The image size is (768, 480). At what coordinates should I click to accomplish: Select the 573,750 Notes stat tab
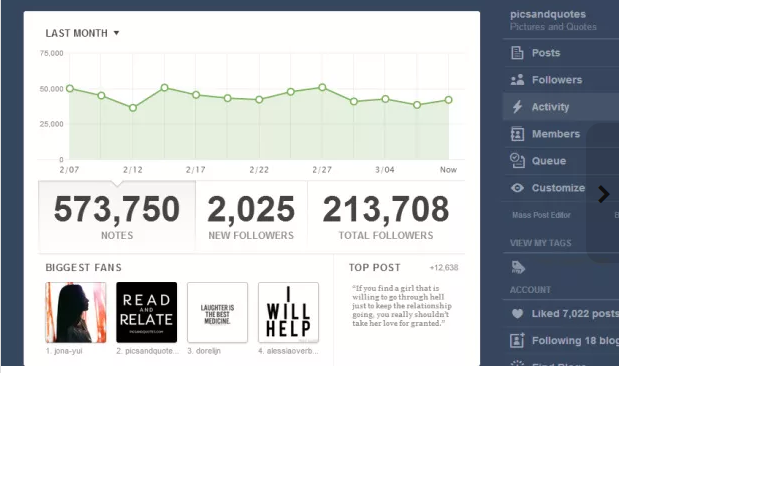(x=117, y=216)
